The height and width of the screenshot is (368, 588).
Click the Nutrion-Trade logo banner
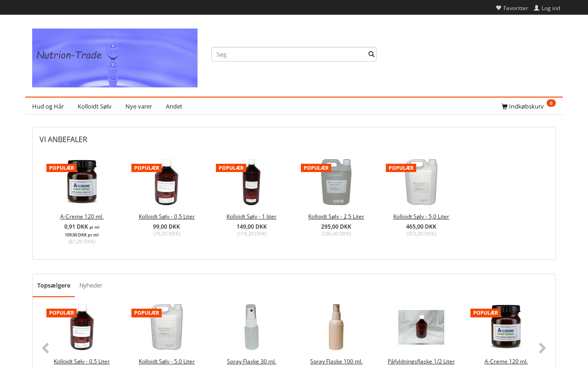tap(115, 58)
